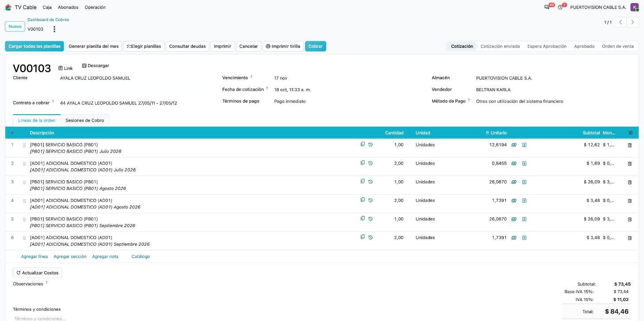
Task: Click Cargar todas las planillas
Action: click(34, 46)
